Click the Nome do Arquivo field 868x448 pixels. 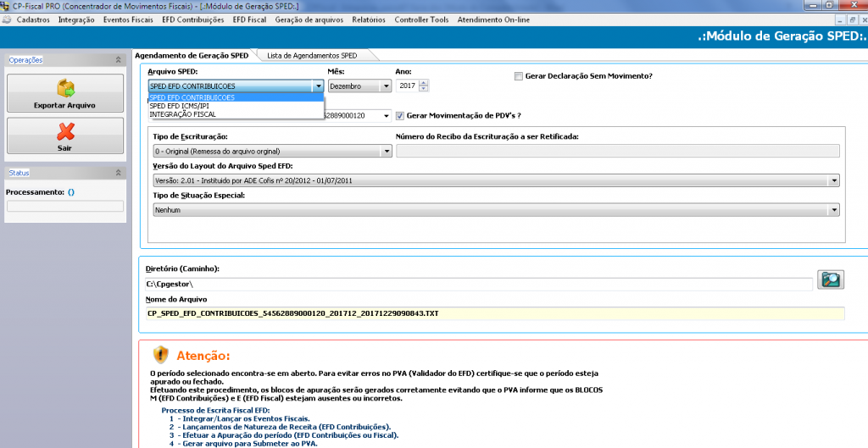(495, 313)
